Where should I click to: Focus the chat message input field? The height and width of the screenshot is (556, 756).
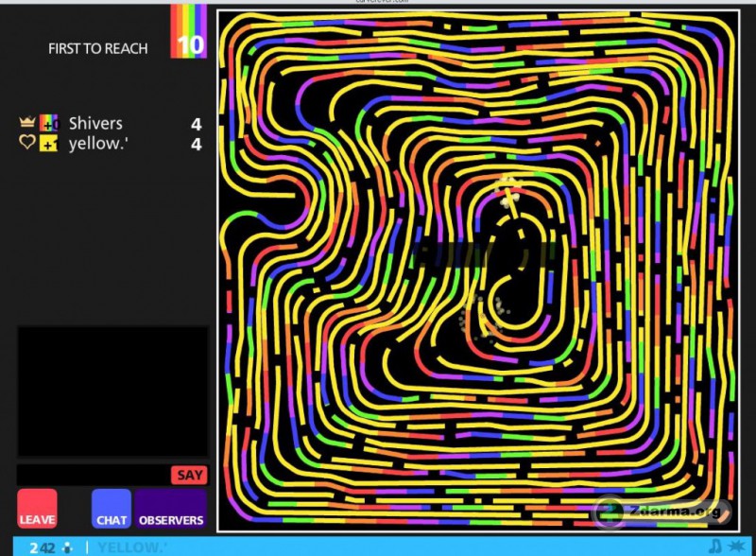pos(94,475)
